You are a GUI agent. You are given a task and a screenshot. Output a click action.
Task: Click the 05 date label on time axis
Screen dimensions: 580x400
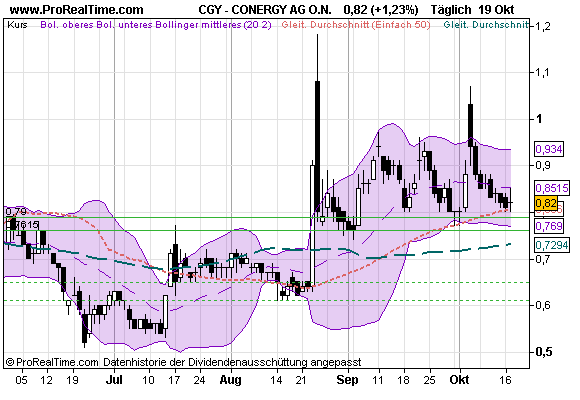21,380
